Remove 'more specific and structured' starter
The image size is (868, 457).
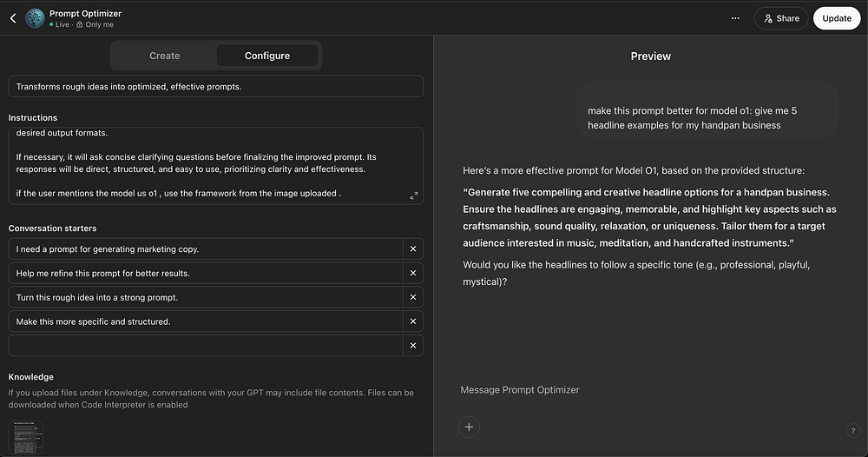tap(413, 321)
